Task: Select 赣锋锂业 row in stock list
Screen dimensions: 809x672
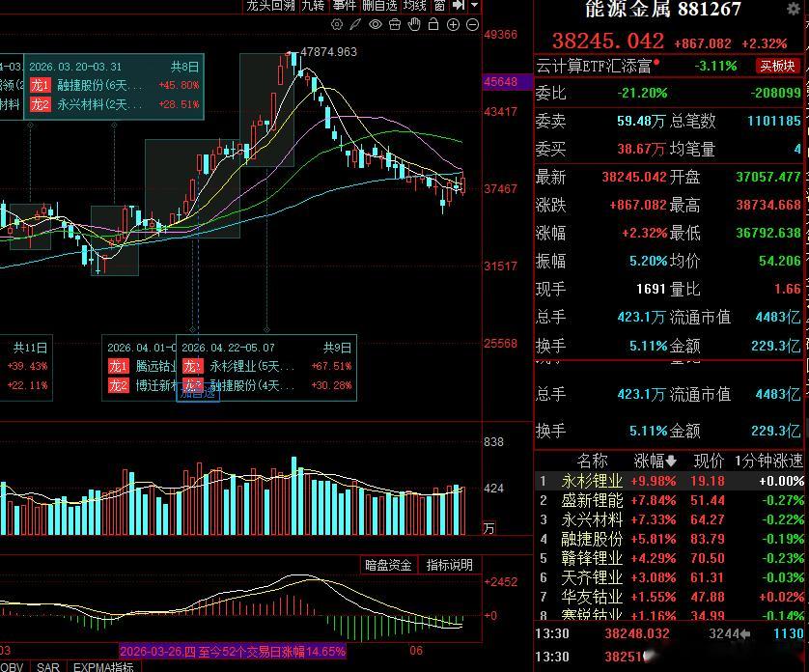Action: click(670, 558)
